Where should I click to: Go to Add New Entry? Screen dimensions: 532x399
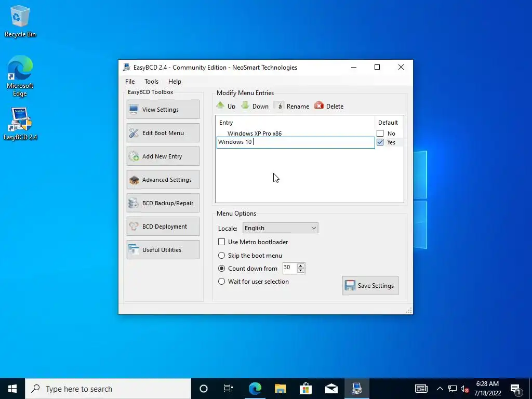163,156
